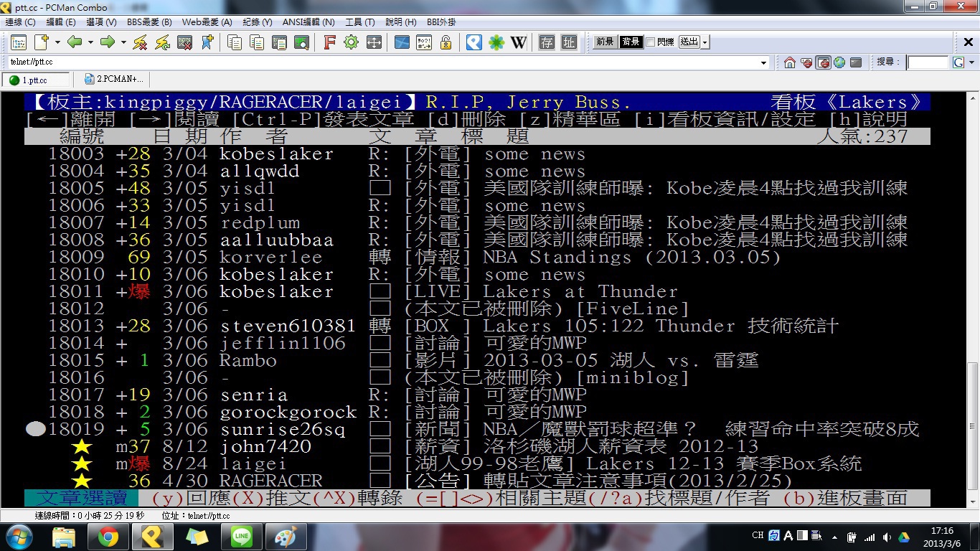Reconnect using the lightning refresh icon
Viewport: 980px width, 551px height.
[x=162, y=42]
